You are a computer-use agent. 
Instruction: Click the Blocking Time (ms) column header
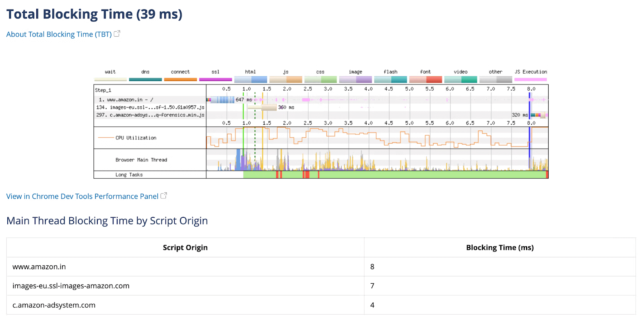pos(500,248)
